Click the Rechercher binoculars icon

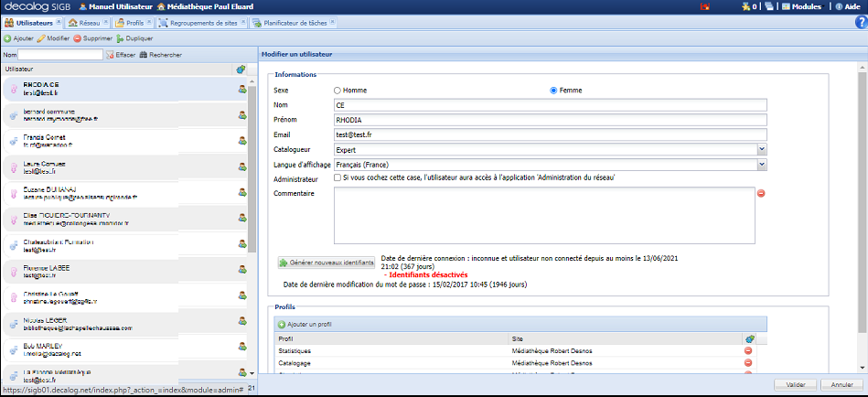point(144,55)
